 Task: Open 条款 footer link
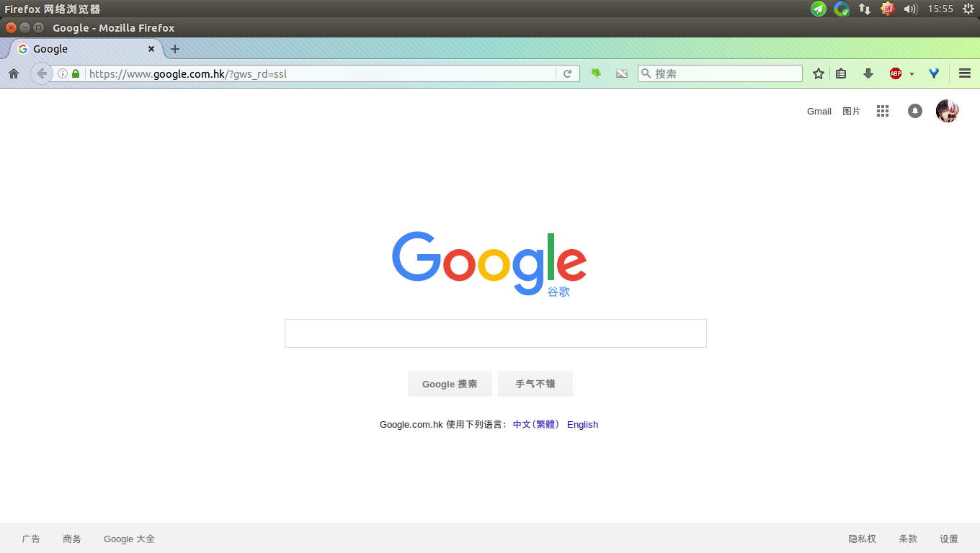coord(908,539)
